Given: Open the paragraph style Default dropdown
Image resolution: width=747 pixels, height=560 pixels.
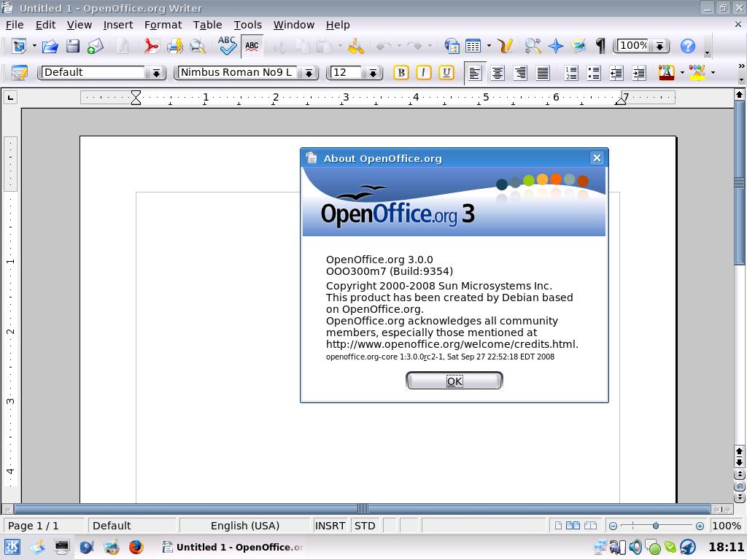Looking at the screenshot, I should pos(156,73).
